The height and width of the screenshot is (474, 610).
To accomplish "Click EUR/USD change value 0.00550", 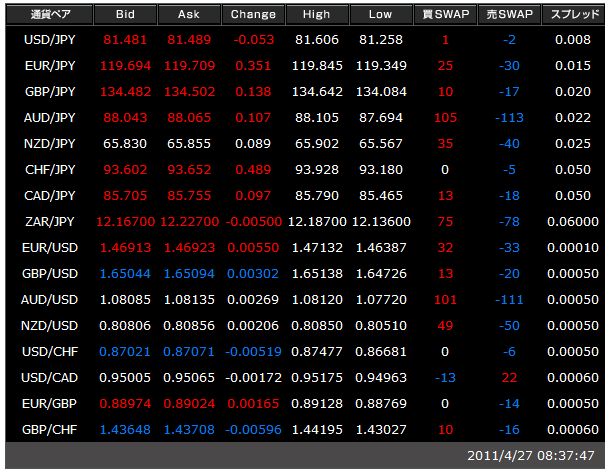I will [253, 248].
